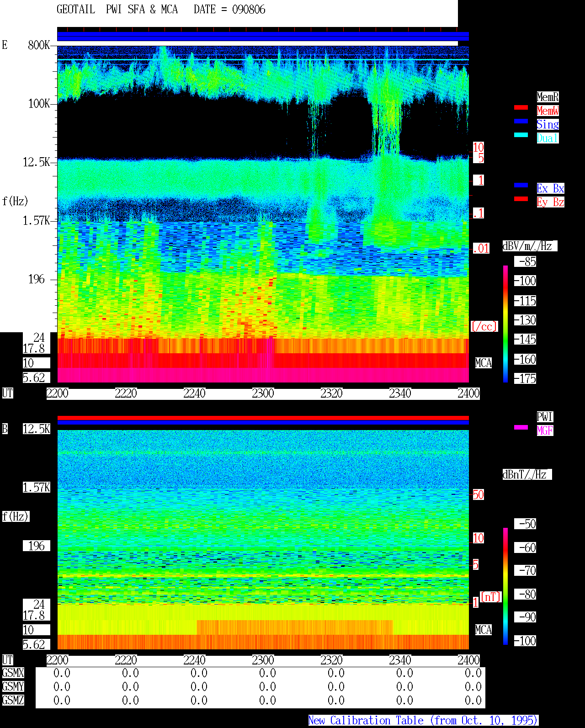Click the GEOTAIL PWI SFA & MCA title
The height and width of the screenshot is (728, 585).
(x=117, y=10)
